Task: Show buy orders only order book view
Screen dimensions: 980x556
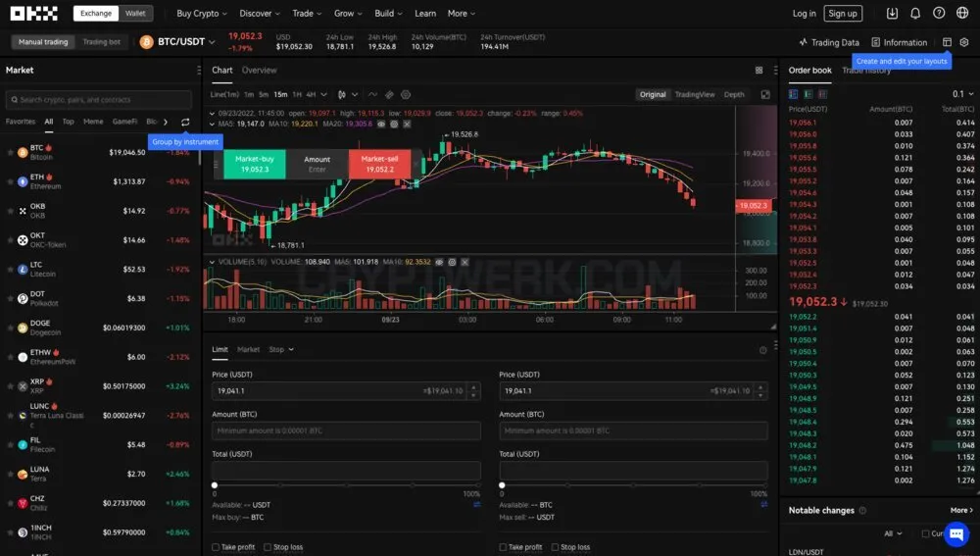Action: pyautogui.click(x=808, y=94)
